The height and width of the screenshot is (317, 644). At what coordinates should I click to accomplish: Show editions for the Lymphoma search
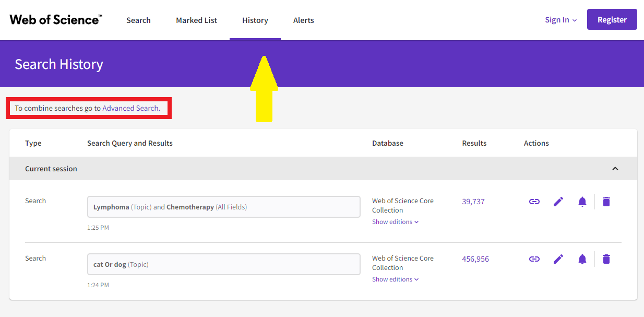tap(395, 222)
